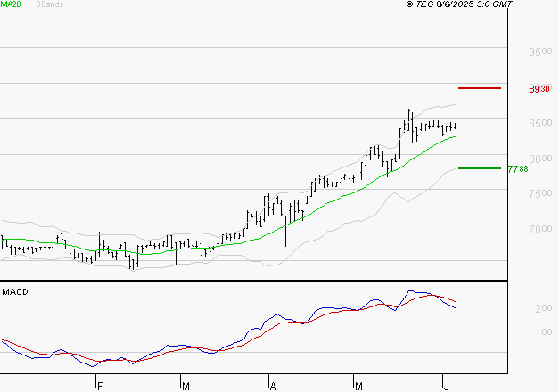The width and height of the screenshot is (559, 392).
Task: Click the MA20 legend label
Action: 11,4
